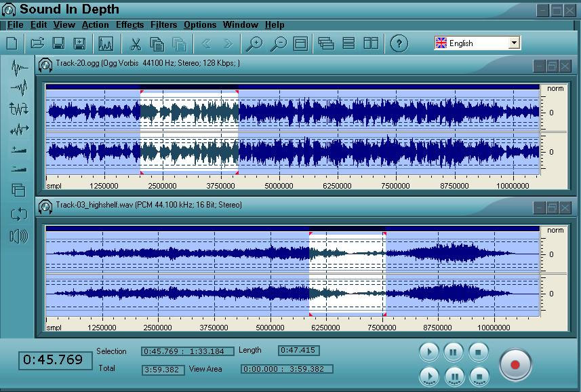Click the loop arrows icon in sidebar
The image size is (581, 392).
pos(18,214)
